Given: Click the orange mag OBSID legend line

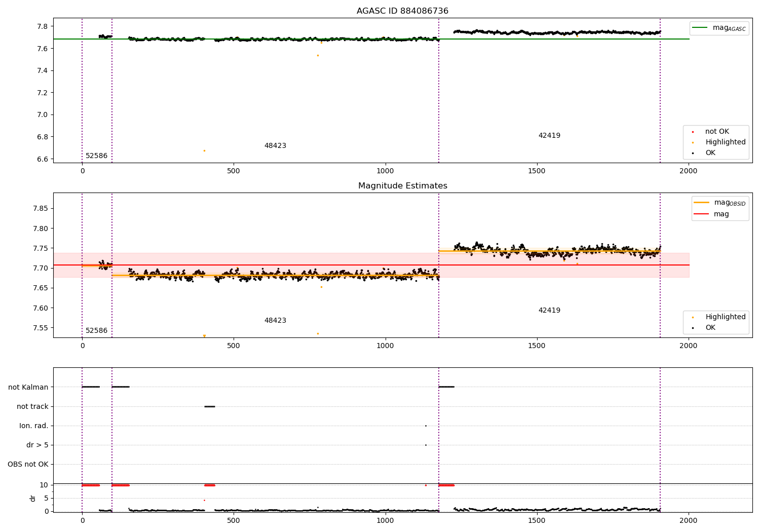Looking at the screenshot, I should coord(702,203).
